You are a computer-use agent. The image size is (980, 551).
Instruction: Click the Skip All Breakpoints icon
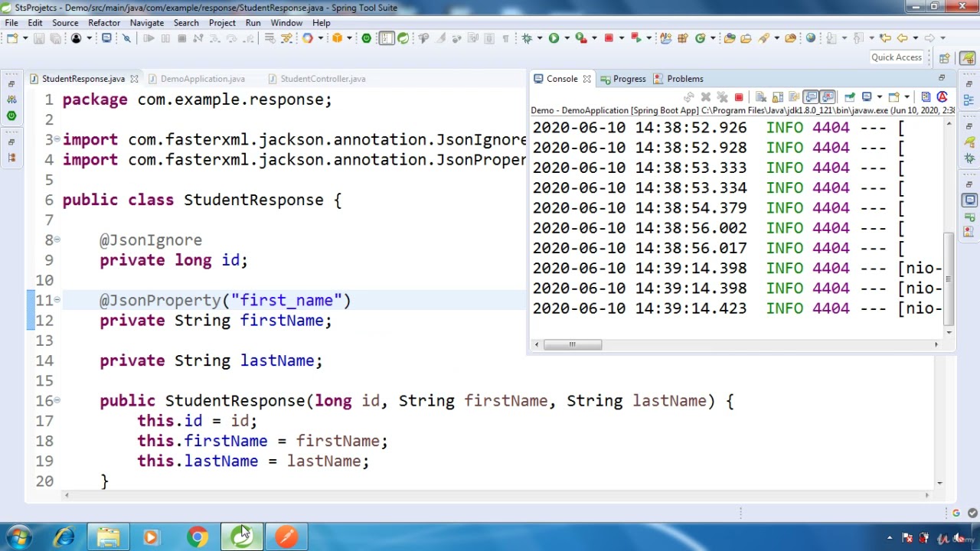(126, 38)
